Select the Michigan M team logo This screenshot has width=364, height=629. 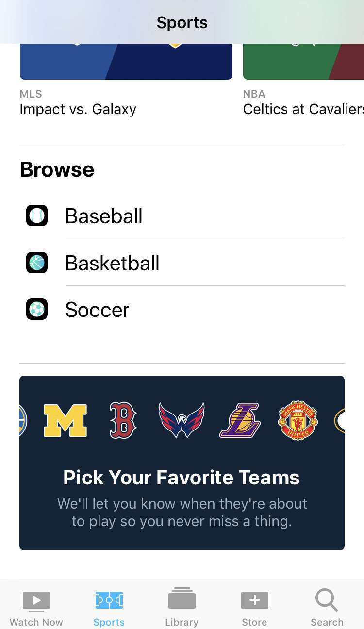65,420
